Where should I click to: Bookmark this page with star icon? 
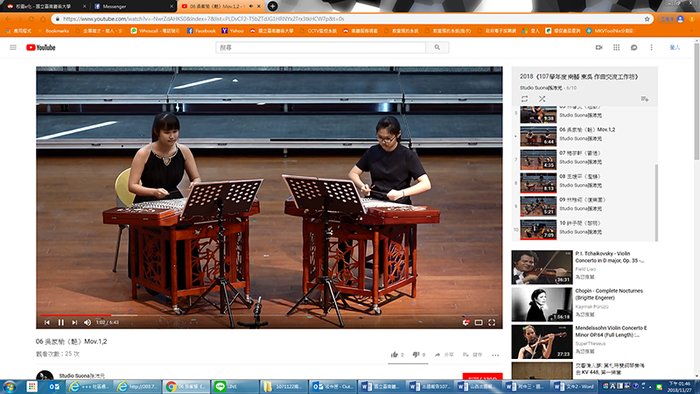tap(647, 19)
